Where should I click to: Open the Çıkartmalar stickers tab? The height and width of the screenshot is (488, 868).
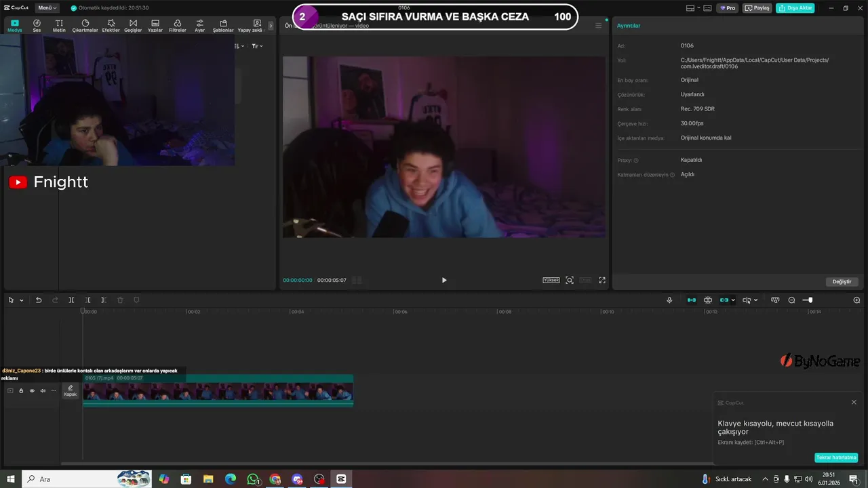pos(85,26)
